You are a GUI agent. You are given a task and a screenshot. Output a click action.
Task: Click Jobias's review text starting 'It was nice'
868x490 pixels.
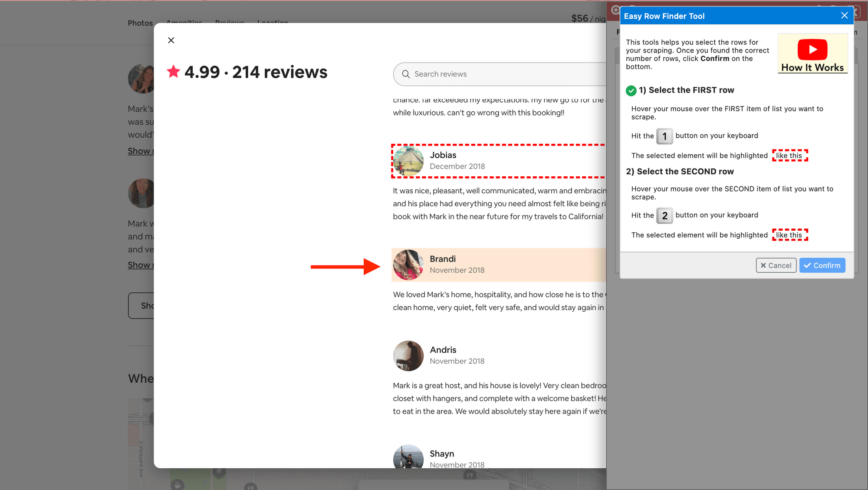coord(499,204)
